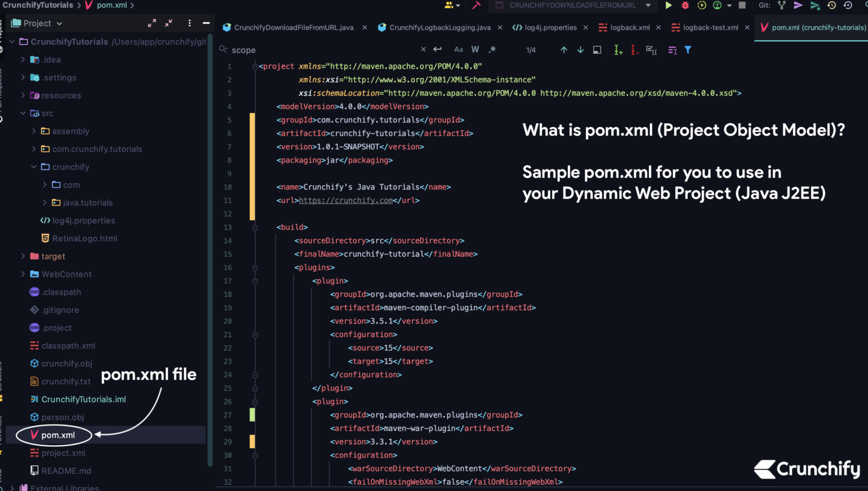Open the Profiler using the green gauge icon
Screen dimensions: 868x491
tap(717, 5)
